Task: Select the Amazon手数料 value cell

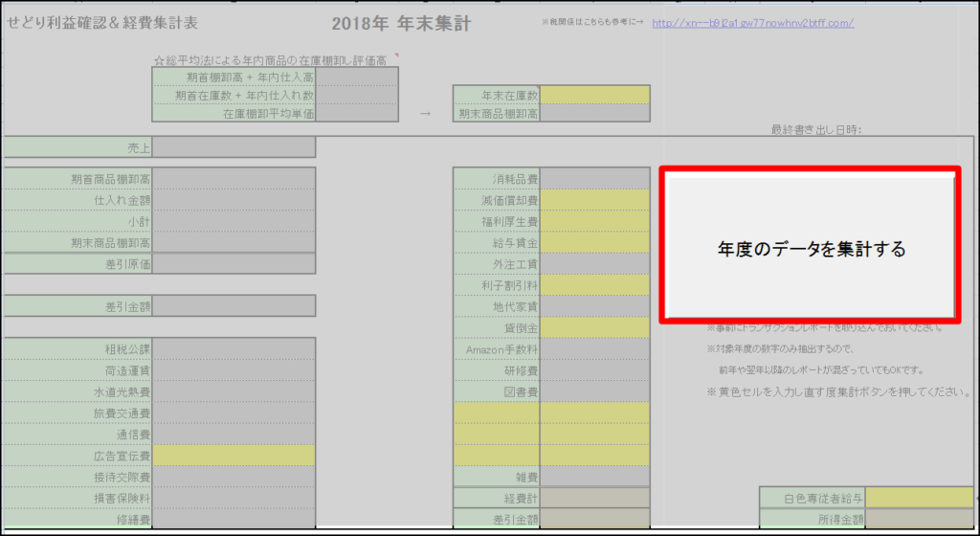Action: point(595,348)
